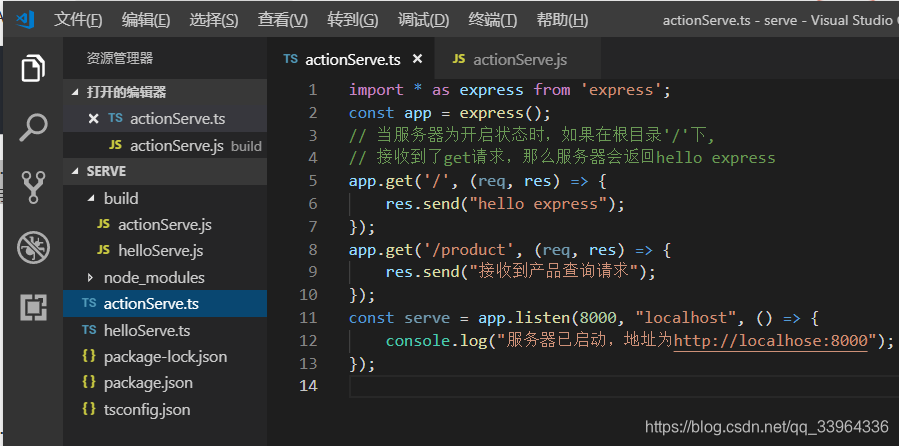
Task: Open the 文件(F) menu
Action: [78, 21]
